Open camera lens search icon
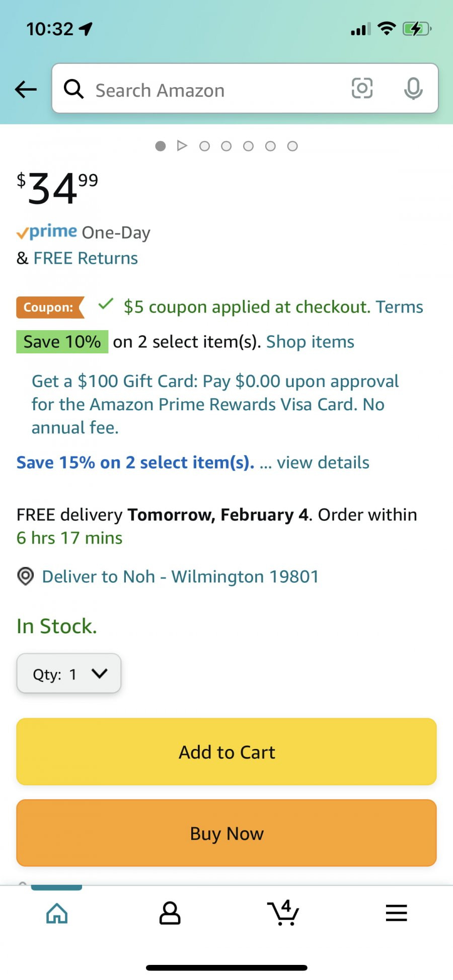Image resolution: width=453 pixels, height=980 pixels. 362,89
